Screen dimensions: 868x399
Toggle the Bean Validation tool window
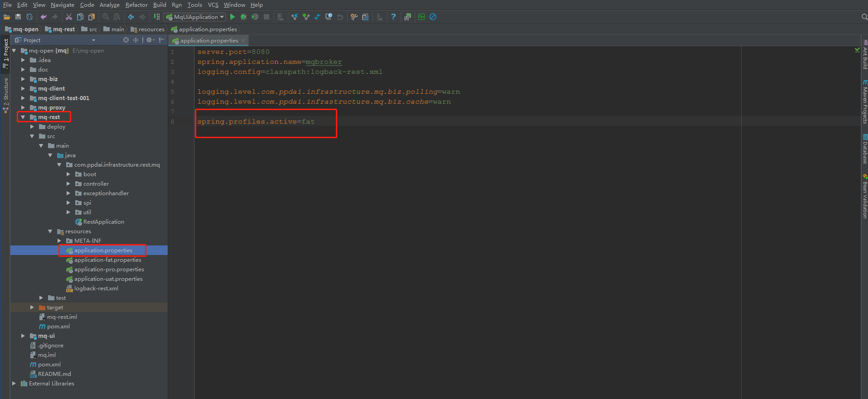click(864, 197)
